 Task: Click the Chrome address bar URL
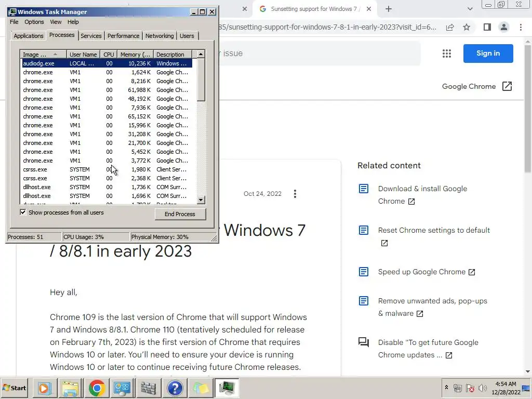click(328, 27)
